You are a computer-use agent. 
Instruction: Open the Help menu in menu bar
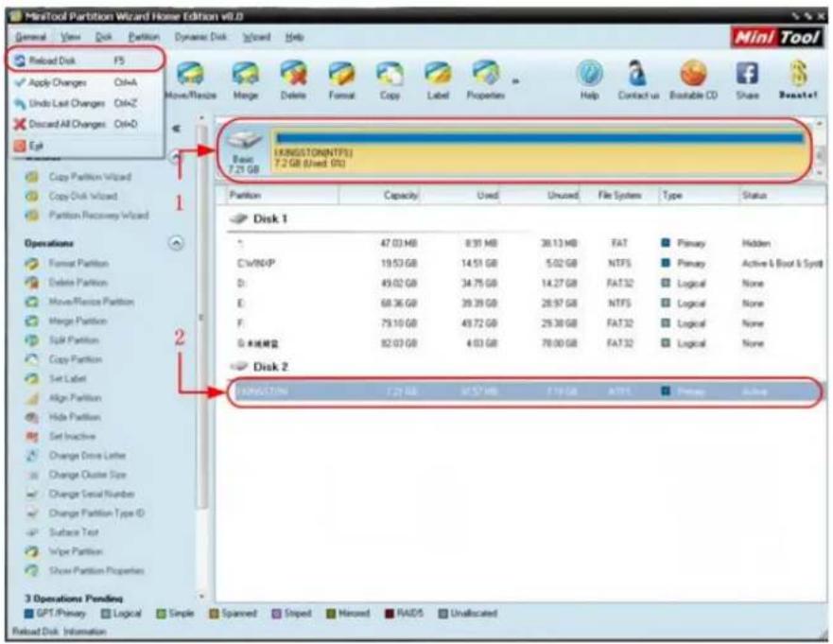[x=294, y=37]
